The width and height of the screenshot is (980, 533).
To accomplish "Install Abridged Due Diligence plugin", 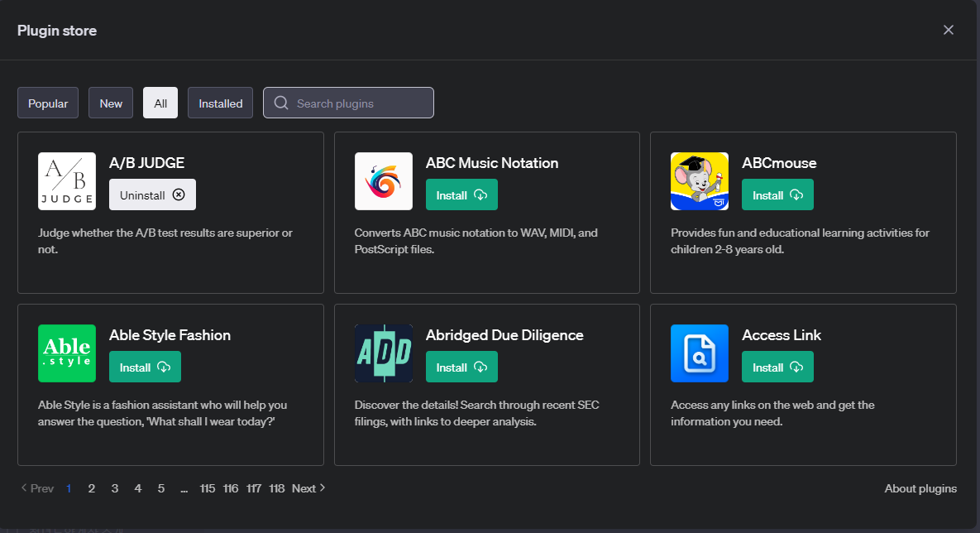I will tap(461, 367).
